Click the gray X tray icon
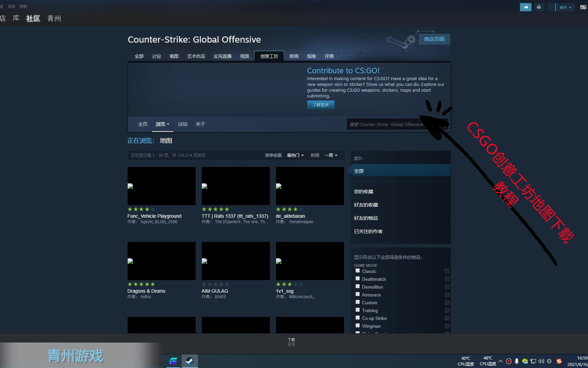The height and width of the screenshot is (368, 588). (549, 361)
